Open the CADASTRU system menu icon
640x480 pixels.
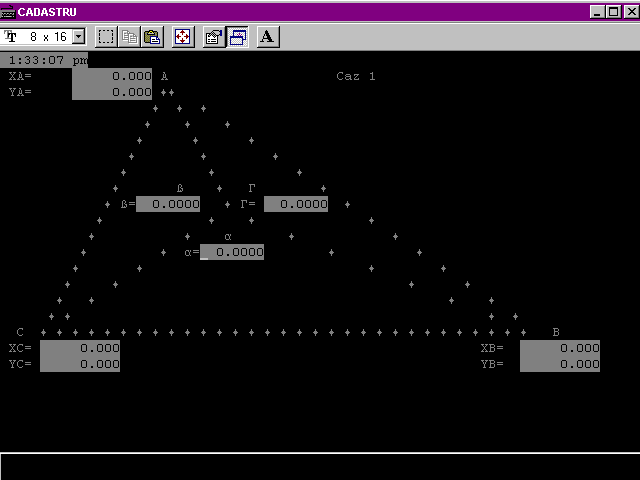[9, 12]
